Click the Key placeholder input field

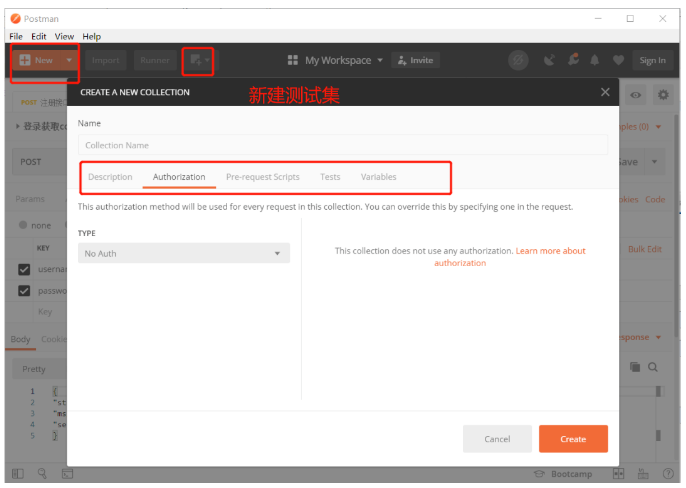45,312
